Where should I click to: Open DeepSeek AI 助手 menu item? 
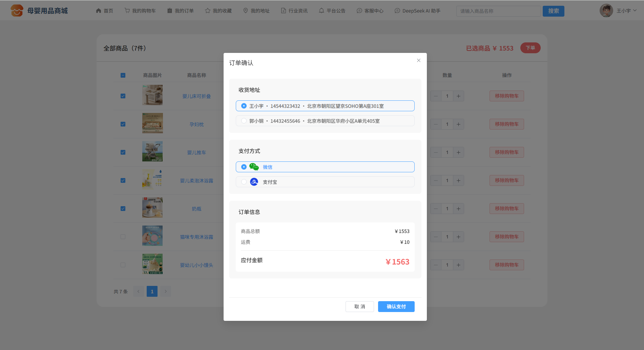coord(417,11)
